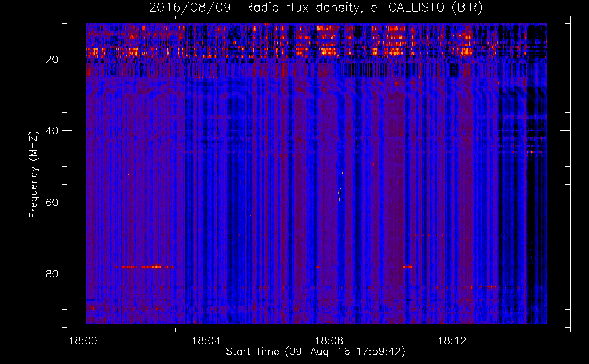Click the '60' frequency tick label

coord(52,202)
